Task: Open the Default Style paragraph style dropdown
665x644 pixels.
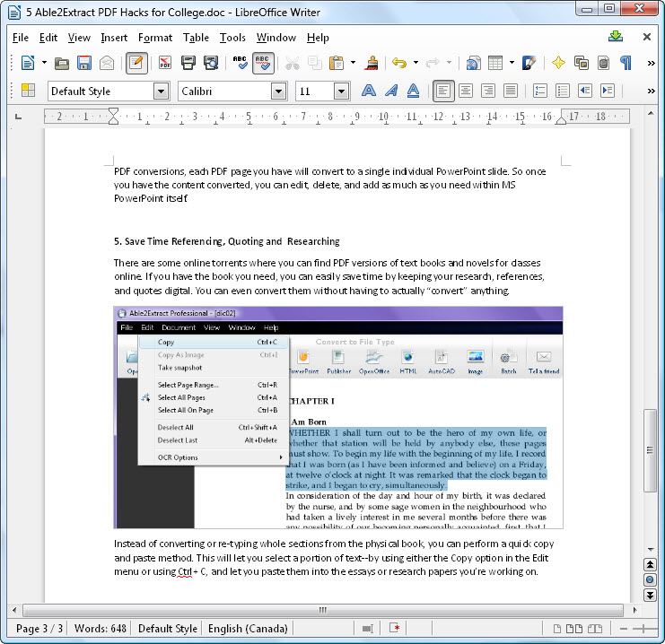Action: pyautogui.click(x=162, y=91)
